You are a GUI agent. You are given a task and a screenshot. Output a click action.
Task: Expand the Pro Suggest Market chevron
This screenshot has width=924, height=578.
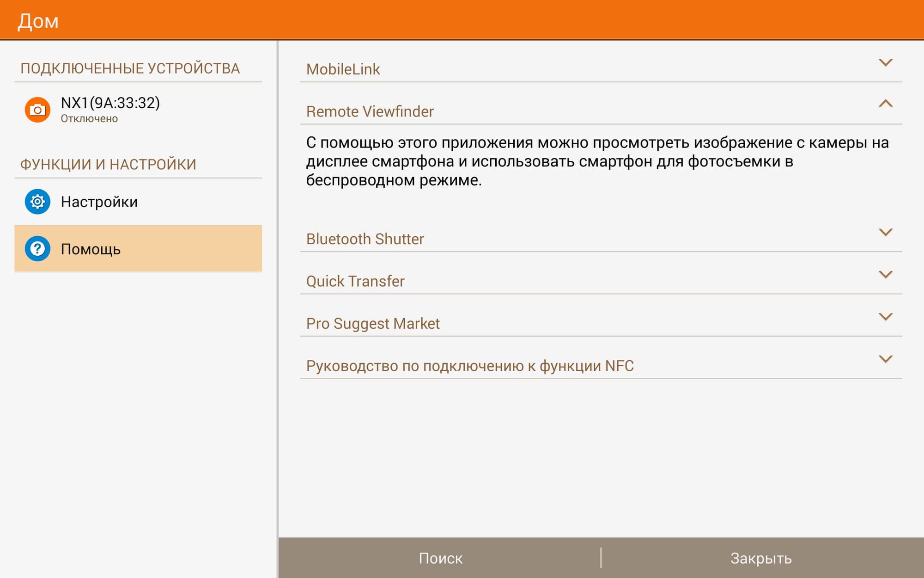coord(885,317)
